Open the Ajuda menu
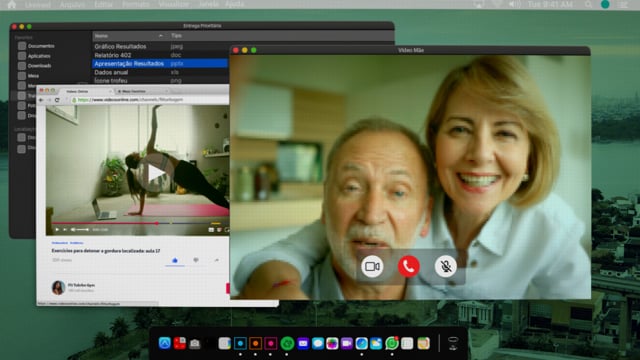 [x=234, y=4]
